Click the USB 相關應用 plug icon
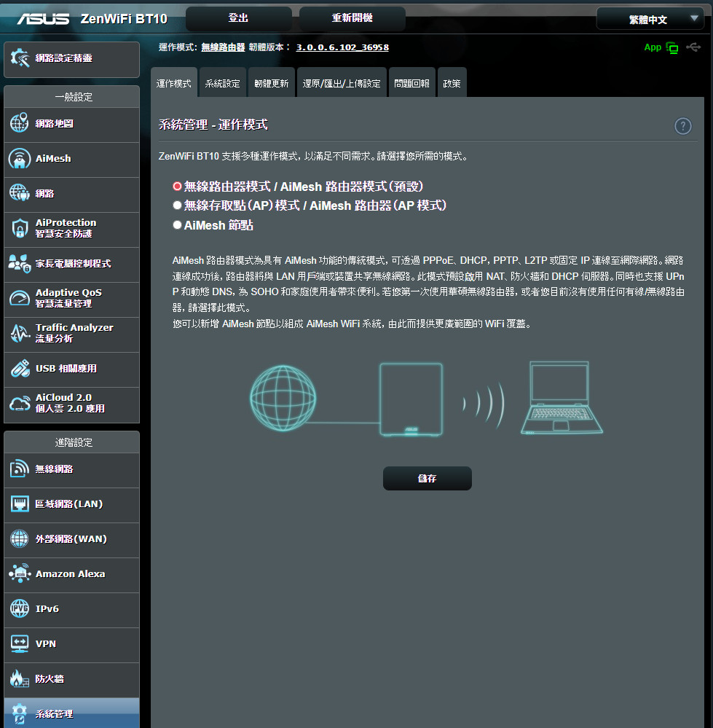This screenshot has height=728, width=713. (20, 368)
